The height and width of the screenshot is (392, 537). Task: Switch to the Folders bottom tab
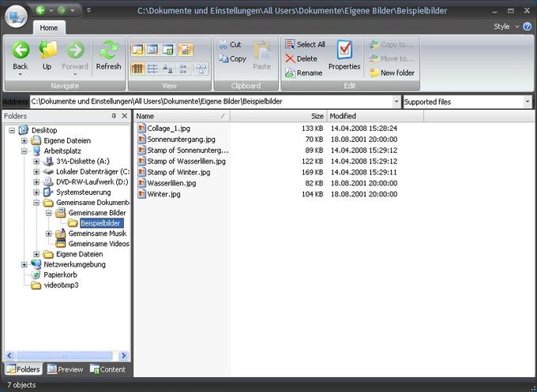pos(23,369)
